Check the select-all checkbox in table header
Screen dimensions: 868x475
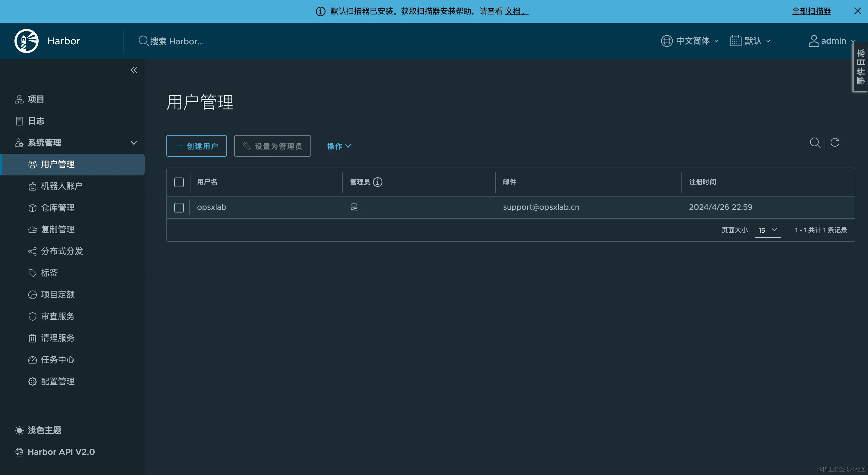(179, 182)
